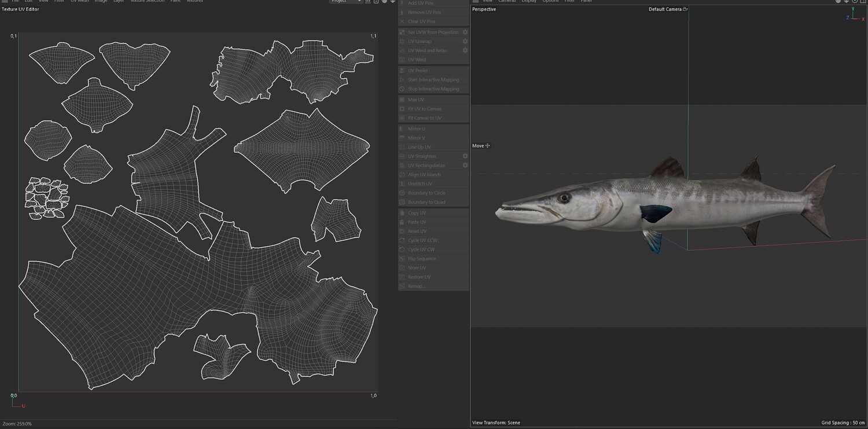Open the UV Unwrap options gear

click(465, 42)
